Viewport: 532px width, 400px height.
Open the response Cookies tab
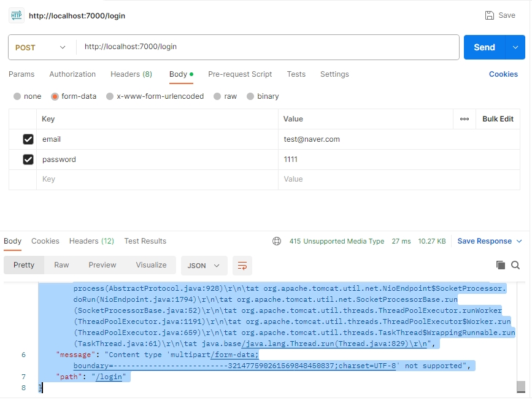tap(45, 241)
